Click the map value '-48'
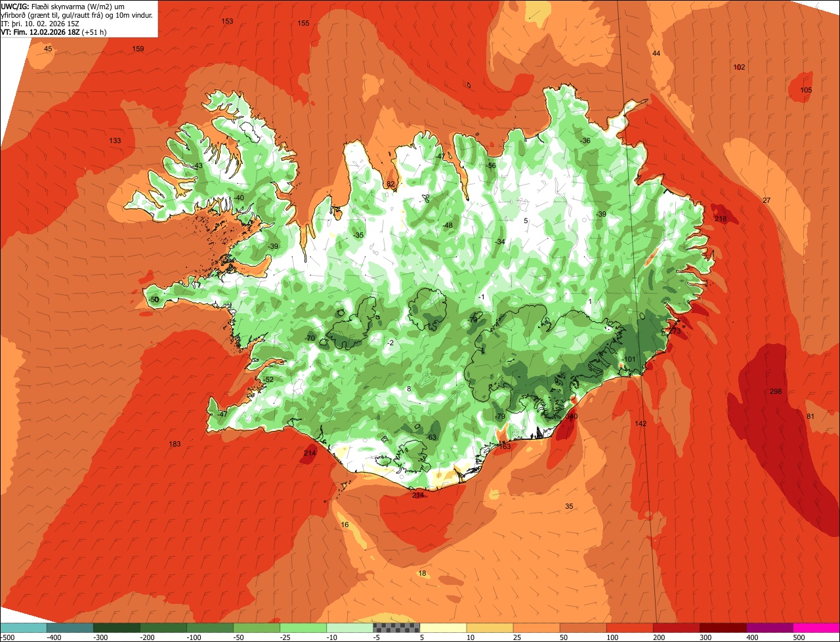Screen dimensions: 840x642 coord(448,226)
